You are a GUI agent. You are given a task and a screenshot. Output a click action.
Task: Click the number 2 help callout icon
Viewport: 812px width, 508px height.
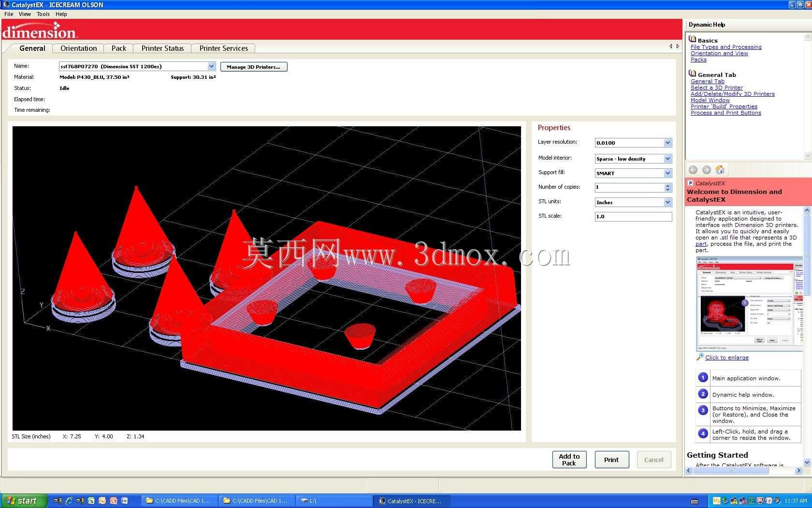[x=703, y=394]
